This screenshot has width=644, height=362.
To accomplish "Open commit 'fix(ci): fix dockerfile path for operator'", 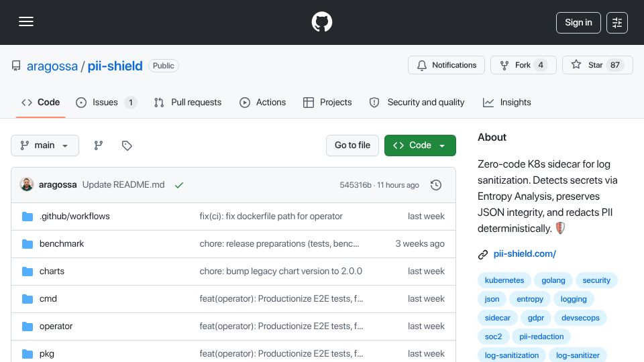I will 271,217.
